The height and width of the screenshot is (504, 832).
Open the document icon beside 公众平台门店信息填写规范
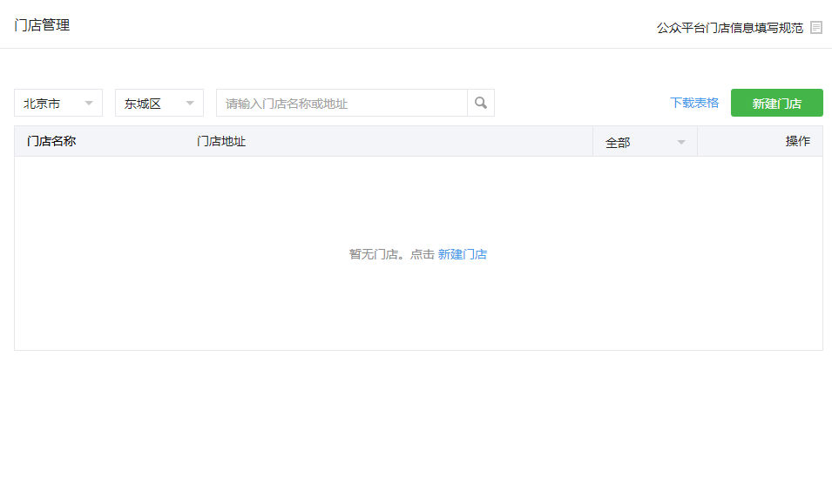pos(816,28)
